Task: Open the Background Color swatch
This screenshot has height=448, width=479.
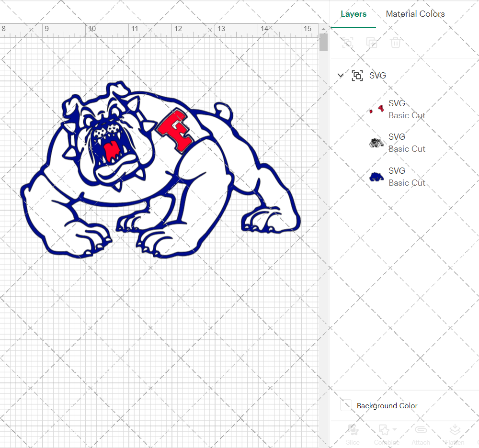Action: click(346, 405)
